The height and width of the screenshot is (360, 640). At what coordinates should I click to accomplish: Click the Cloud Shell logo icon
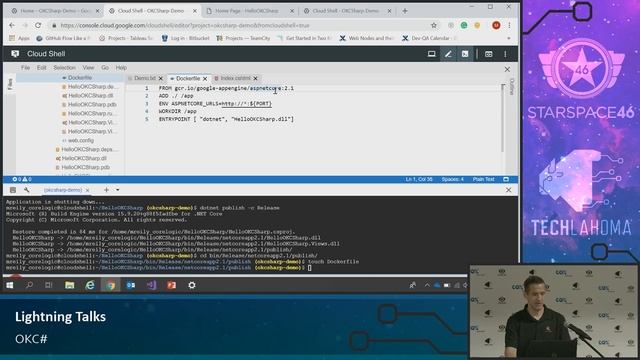coord(15,54)
